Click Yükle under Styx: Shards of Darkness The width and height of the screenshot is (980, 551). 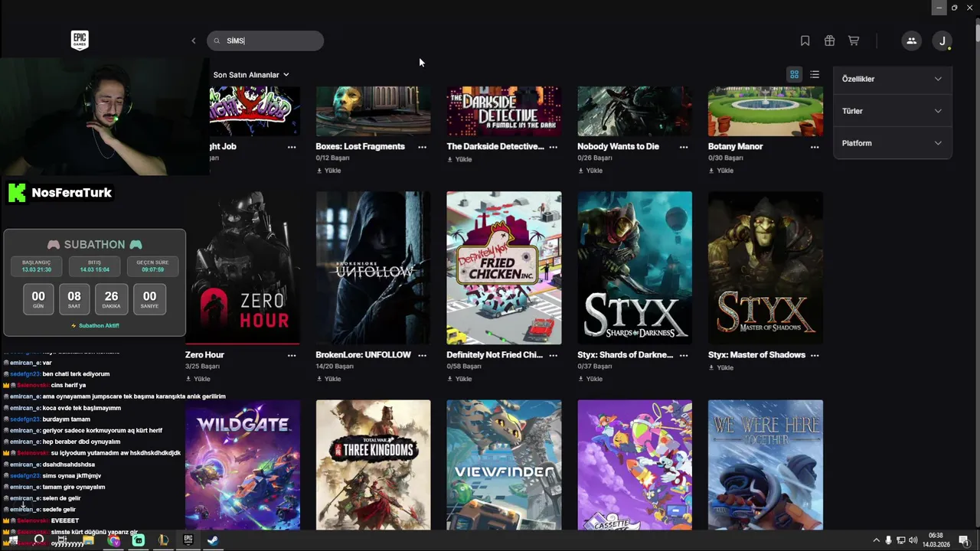[x=590, y=379]
